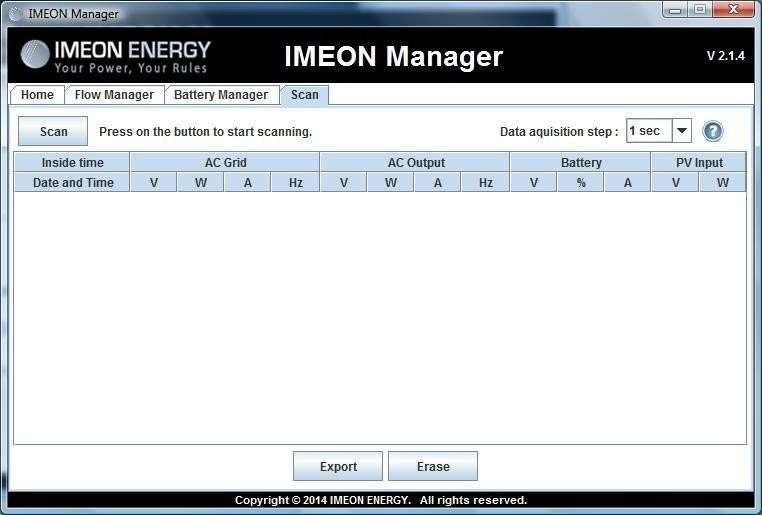Viewport: 762px width, 515px height.
Task: Click the Hz column under AC Output
Action: point(485,183)
